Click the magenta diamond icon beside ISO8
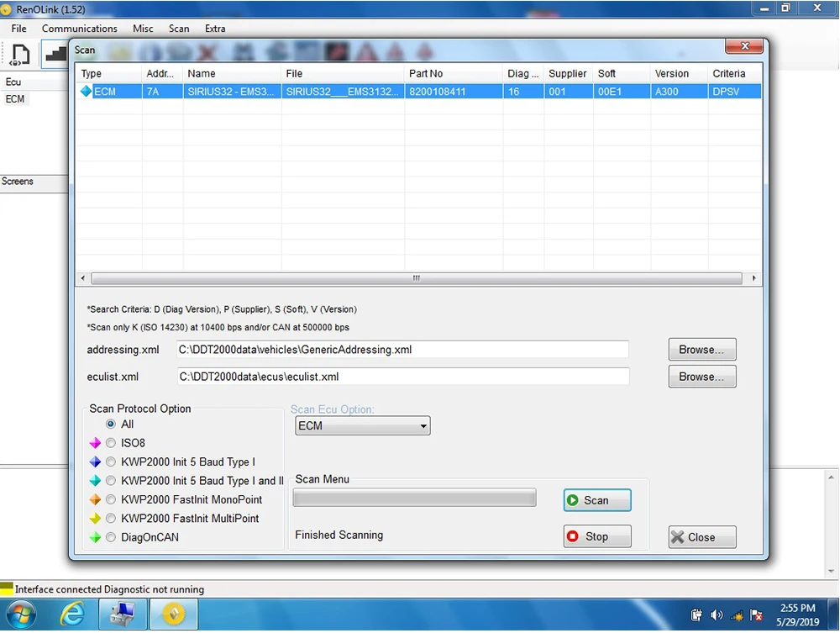The image size is (840, 633). click(95, 443)
